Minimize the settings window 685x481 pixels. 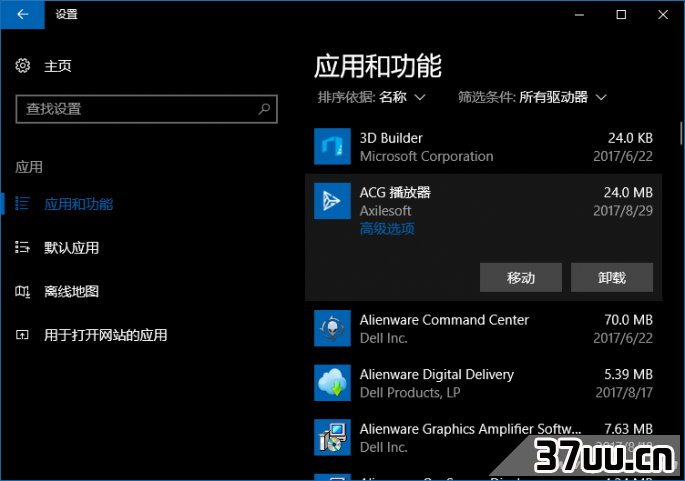coord(579,14)
